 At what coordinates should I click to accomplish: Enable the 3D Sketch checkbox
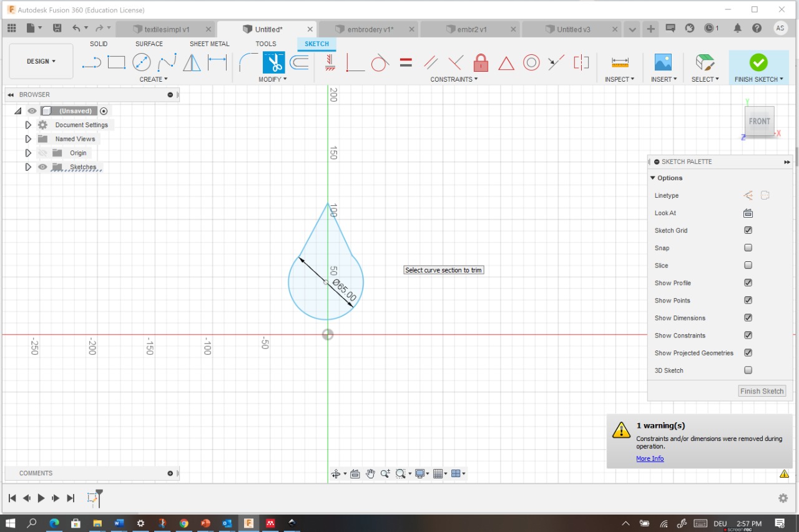[x=748, y=370]
